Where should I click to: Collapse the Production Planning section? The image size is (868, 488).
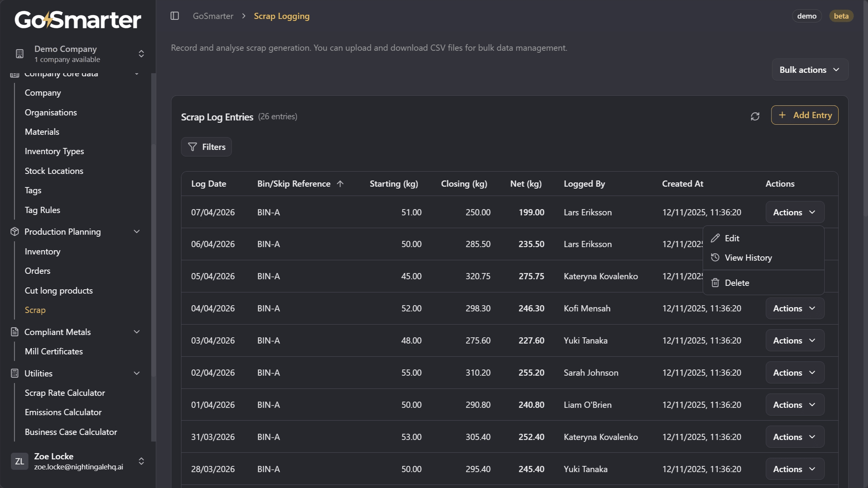(x=136, y=231)
